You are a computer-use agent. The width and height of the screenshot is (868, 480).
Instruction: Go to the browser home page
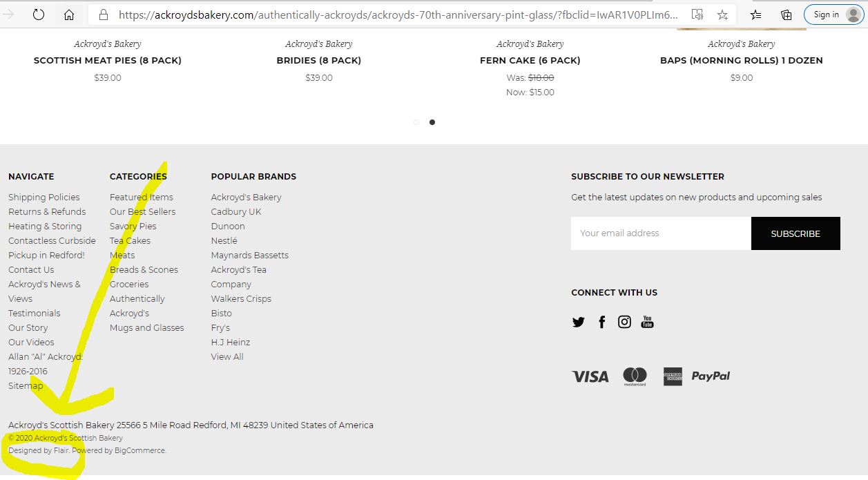coord(69,15)
